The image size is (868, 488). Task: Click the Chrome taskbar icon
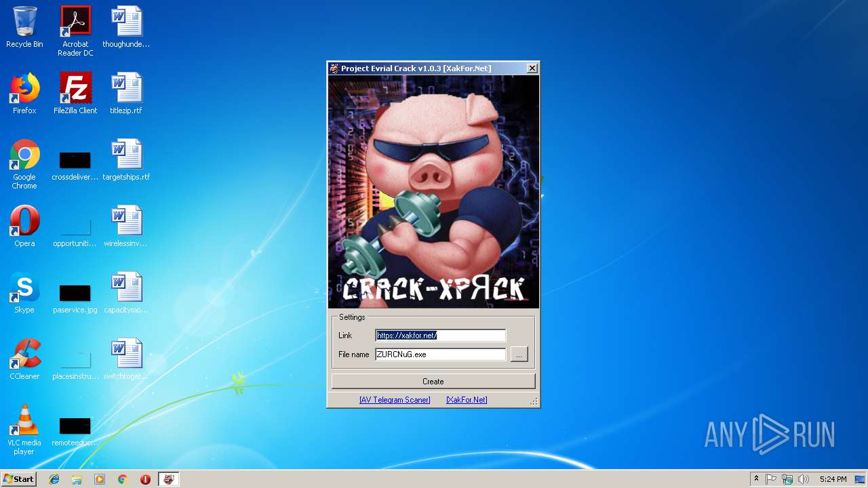pyautogui.click(x=122, y=479)
